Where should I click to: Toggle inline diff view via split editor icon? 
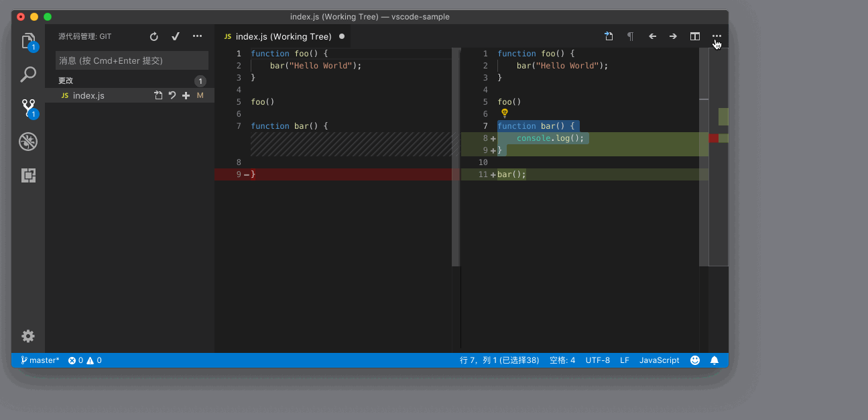695,37
